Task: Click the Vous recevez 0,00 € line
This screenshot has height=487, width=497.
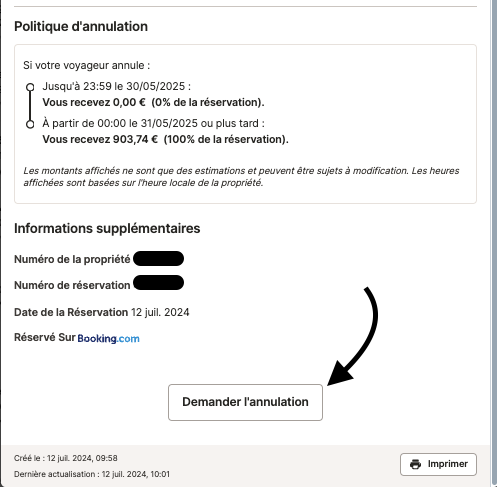Action: point(153,102)
